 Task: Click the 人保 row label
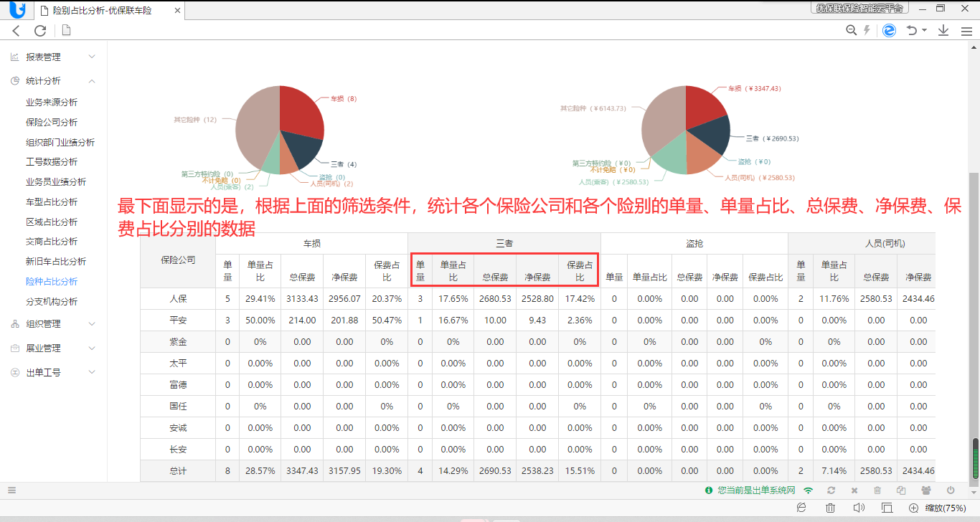(178, 299)
